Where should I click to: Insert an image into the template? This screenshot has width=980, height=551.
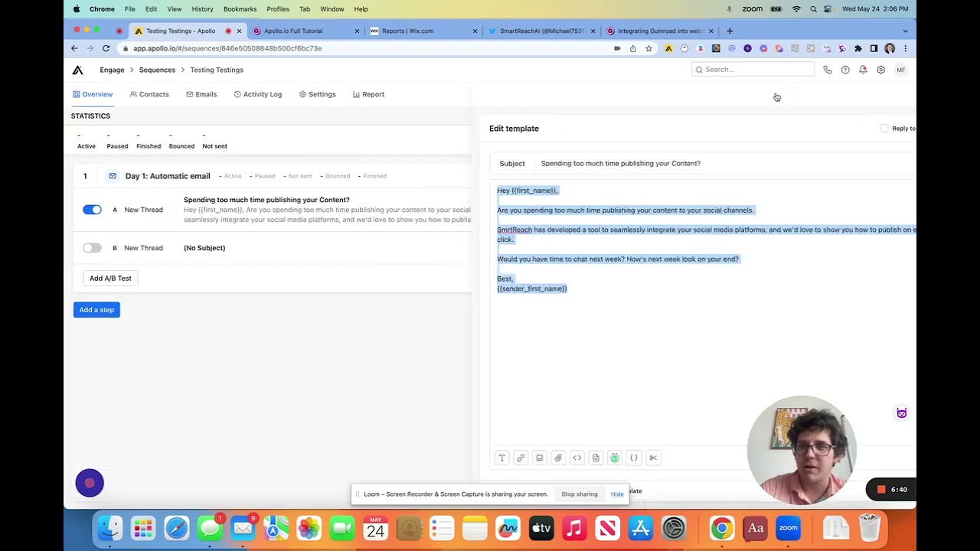(540, 458)
